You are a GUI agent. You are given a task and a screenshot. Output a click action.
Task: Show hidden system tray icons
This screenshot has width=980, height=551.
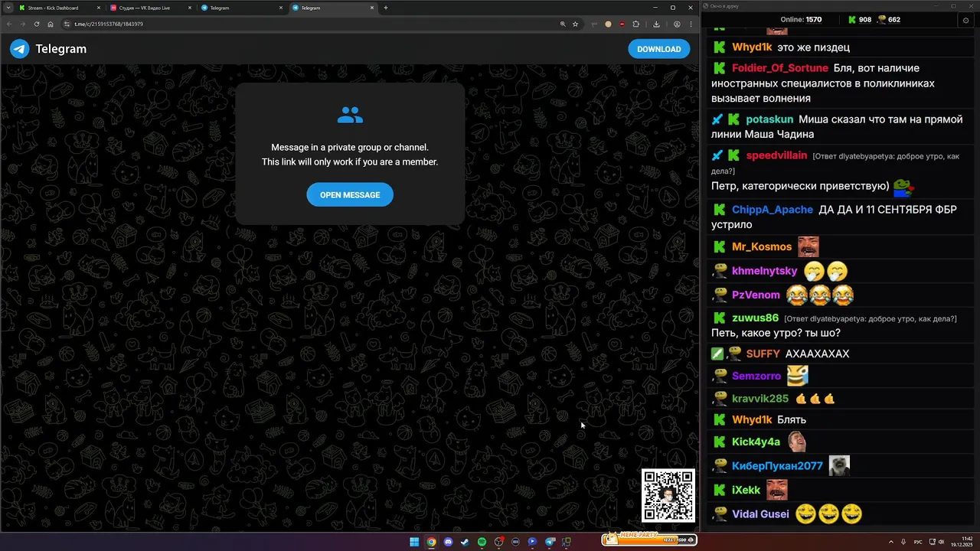click(x=893, y=542)
